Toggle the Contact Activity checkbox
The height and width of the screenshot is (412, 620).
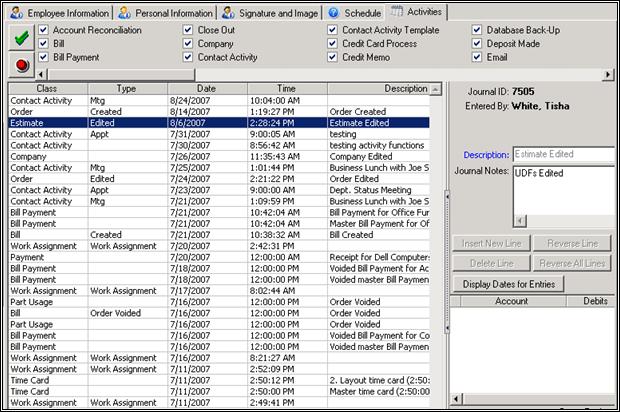(x=188, y=57)
